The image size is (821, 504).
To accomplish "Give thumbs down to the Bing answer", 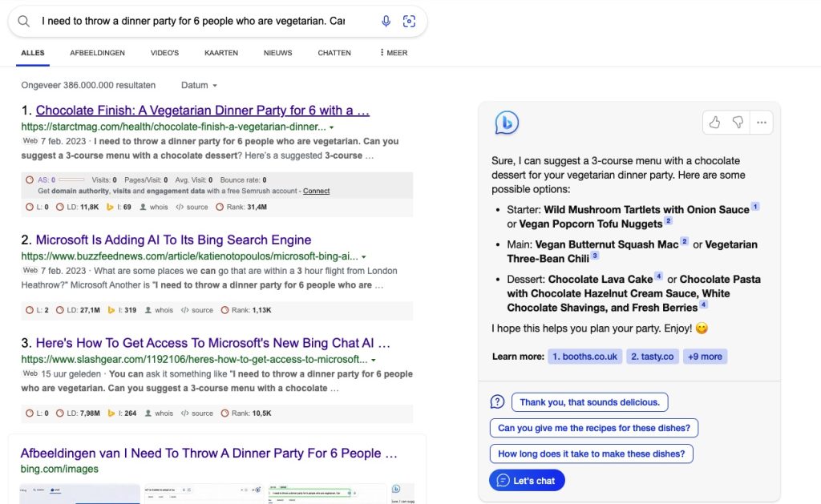I will point(738,123).
